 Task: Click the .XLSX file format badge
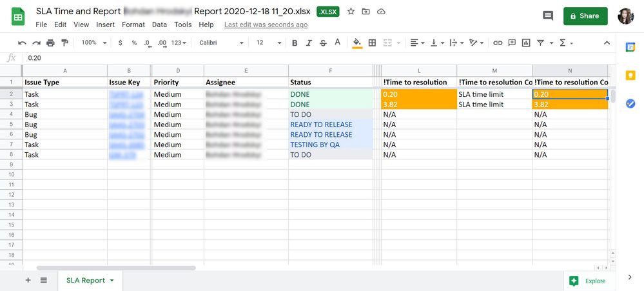click(327, 12)
